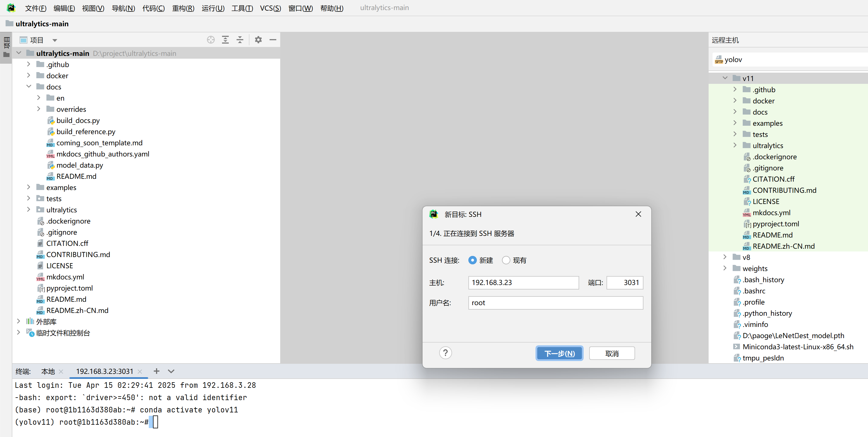The width and height of the screenshot is (868, 437).
Task: Click the 用户名 input field containing root
Action: tap(555, 303)
